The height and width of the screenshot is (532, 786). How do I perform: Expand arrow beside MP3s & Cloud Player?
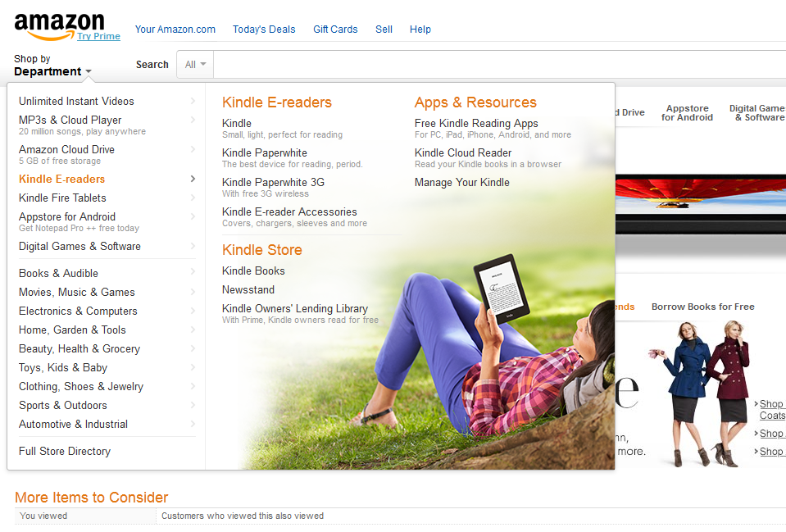(193, 120)
